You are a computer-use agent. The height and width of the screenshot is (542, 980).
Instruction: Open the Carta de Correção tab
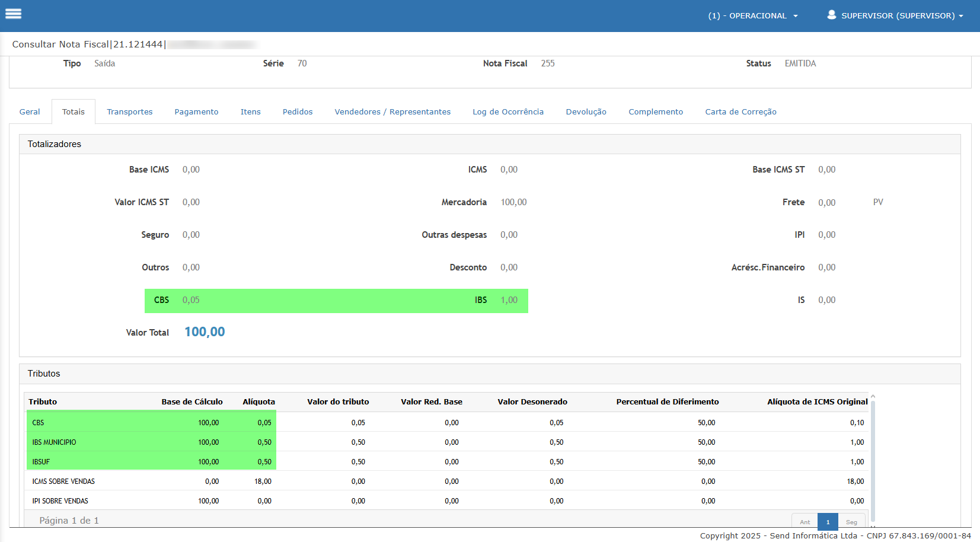(x=740, y=112)
